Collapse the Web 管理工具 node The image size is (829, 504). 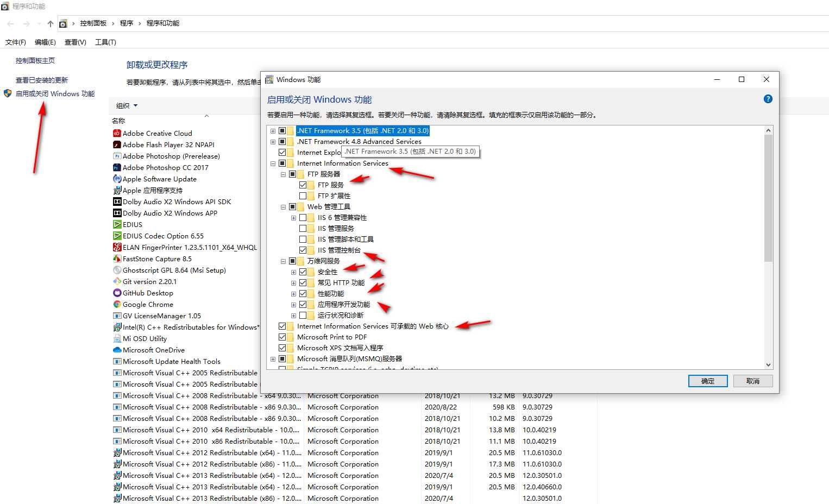[283, 207]
